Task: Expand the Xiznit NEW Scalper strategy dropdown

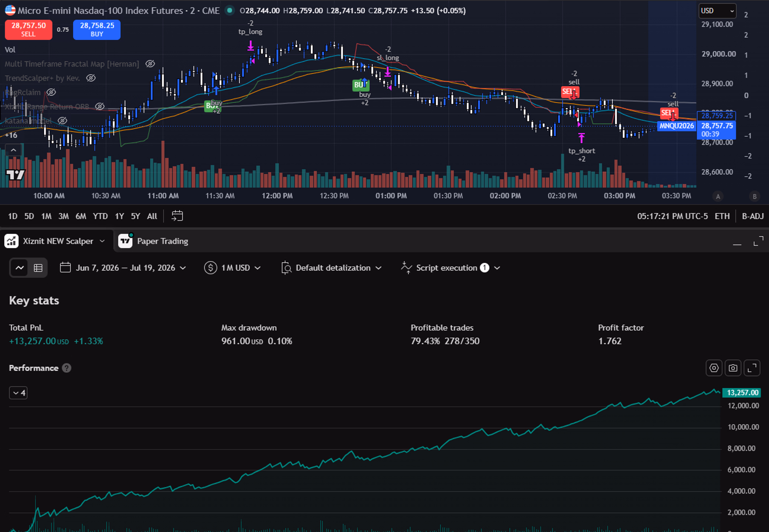Action: pos(102,241)
